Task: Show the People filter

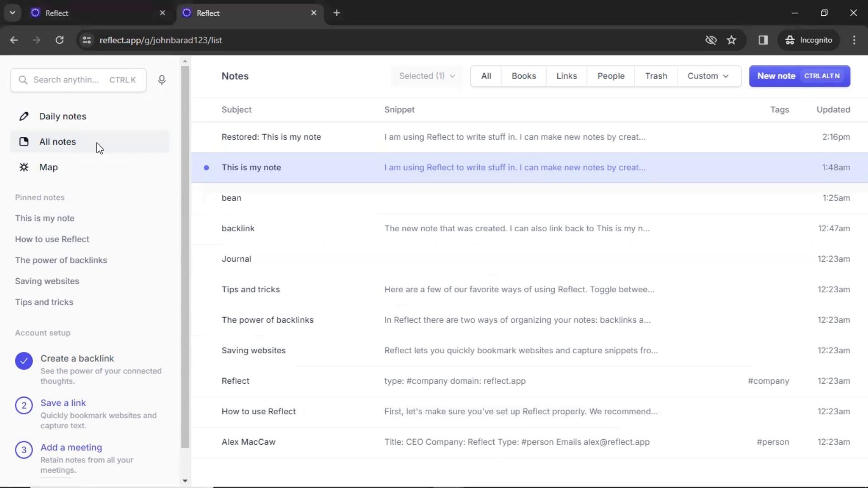Action: (x=611, y=76)
